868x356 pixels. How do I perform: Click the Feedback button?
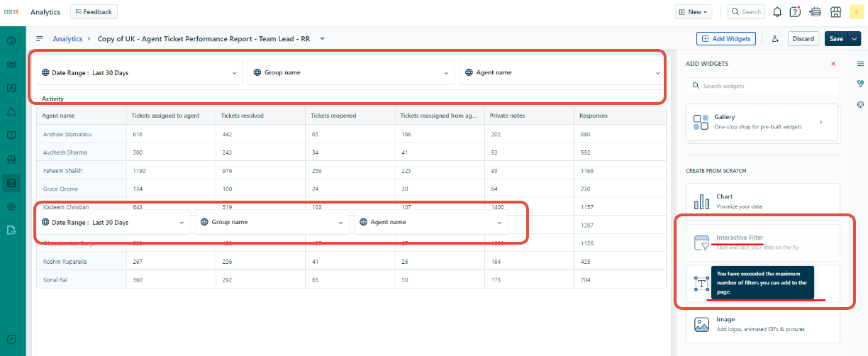[x=94, y=11]
